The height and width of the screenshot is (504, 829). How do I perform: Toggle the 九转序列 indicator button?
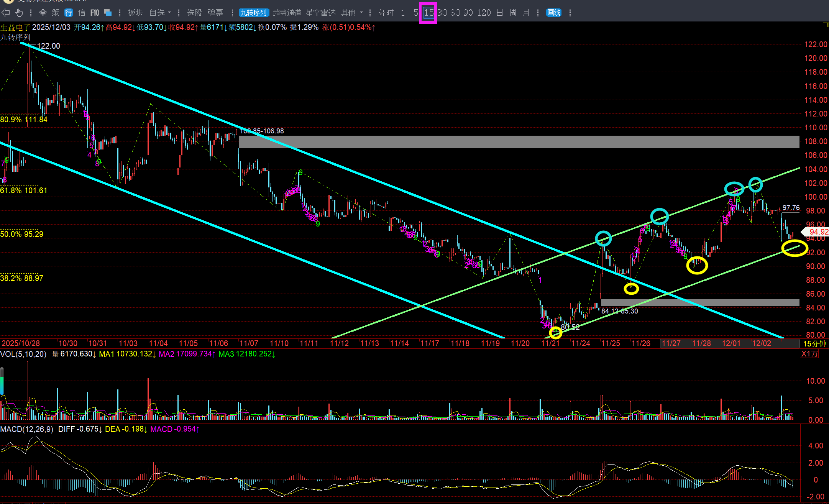[253, 13]
